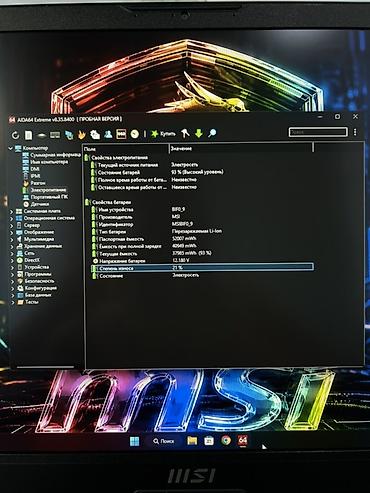The height and width of the screenshot is (493, 370).
Task: Open the three-dot menu beside search field
Action: click(x=355, y=132)
